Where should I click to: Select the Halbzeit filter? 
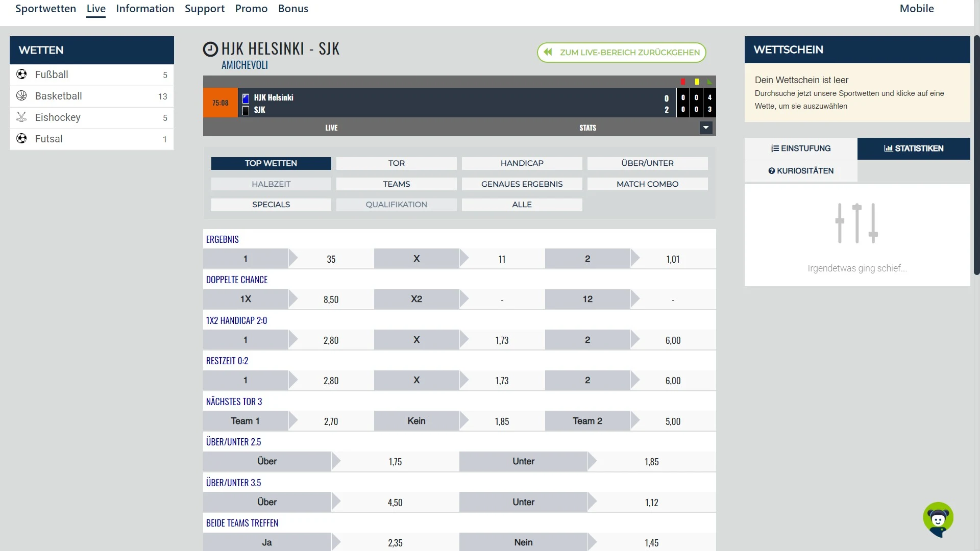(x=271, y=184)
